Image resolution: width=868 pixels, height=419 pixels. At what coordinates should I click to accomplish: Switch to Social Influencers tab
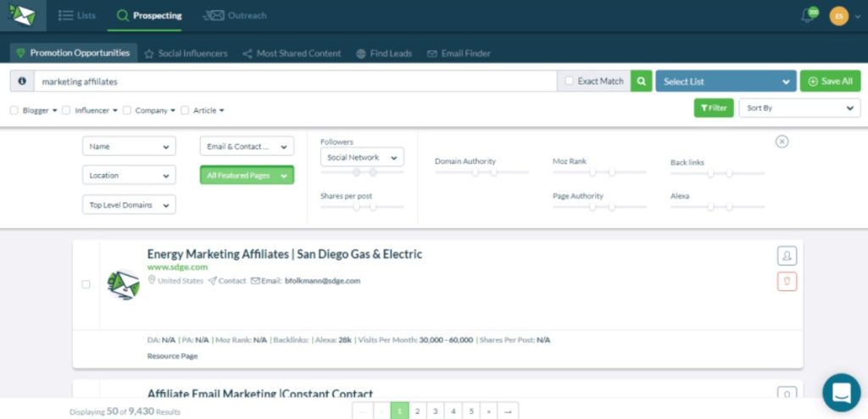click(x=186, y=53)
